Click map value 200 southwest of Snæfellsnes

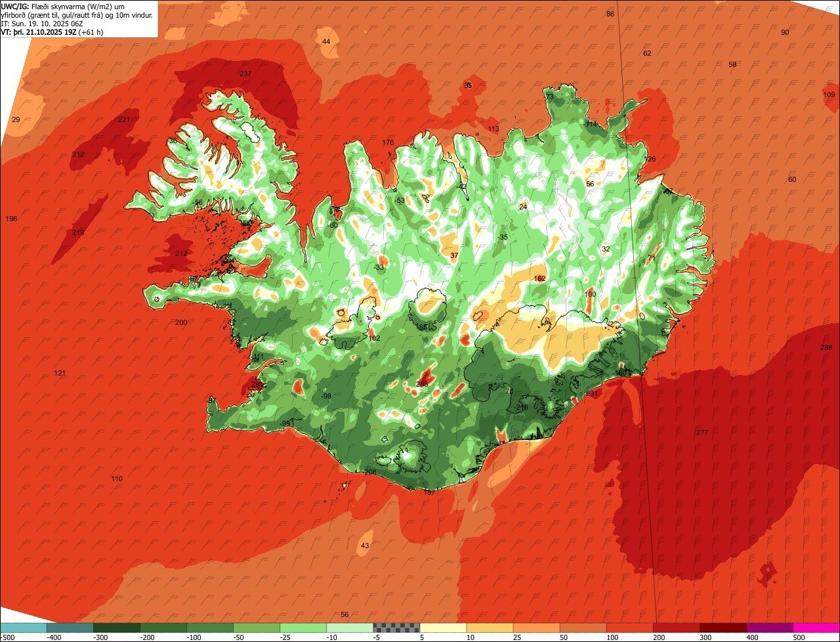181,322
